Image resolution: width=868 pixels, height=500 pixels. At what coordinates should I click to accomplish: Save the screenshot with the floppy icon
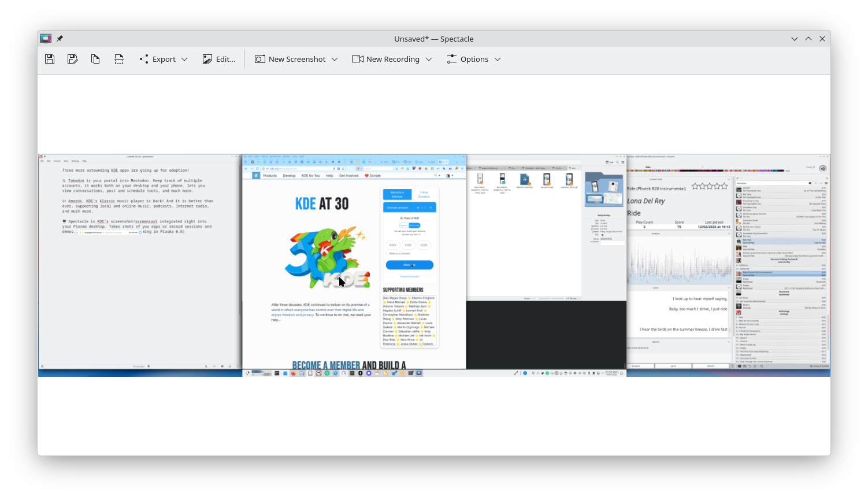tap(50, 59)
